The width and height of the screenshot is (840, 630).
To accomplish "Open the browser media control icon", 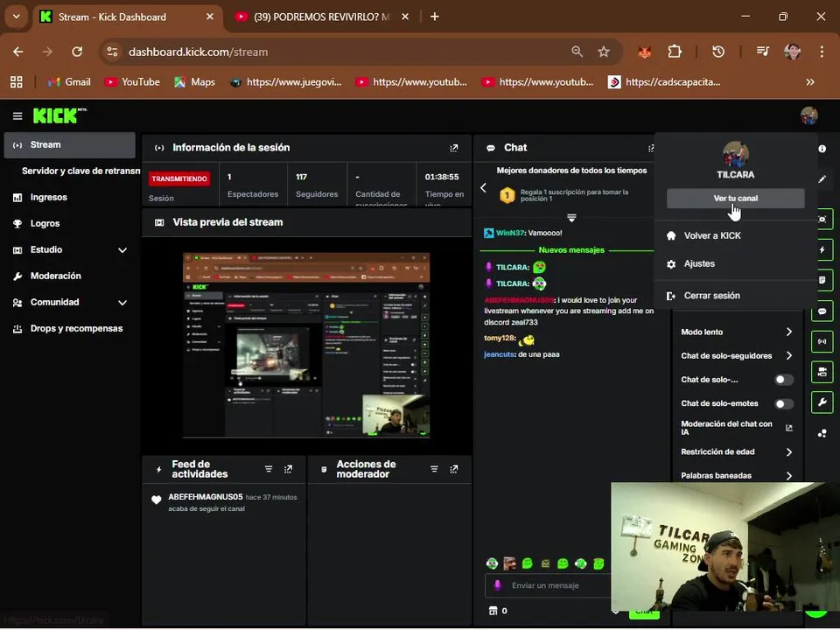I will [x=762, y=52].
